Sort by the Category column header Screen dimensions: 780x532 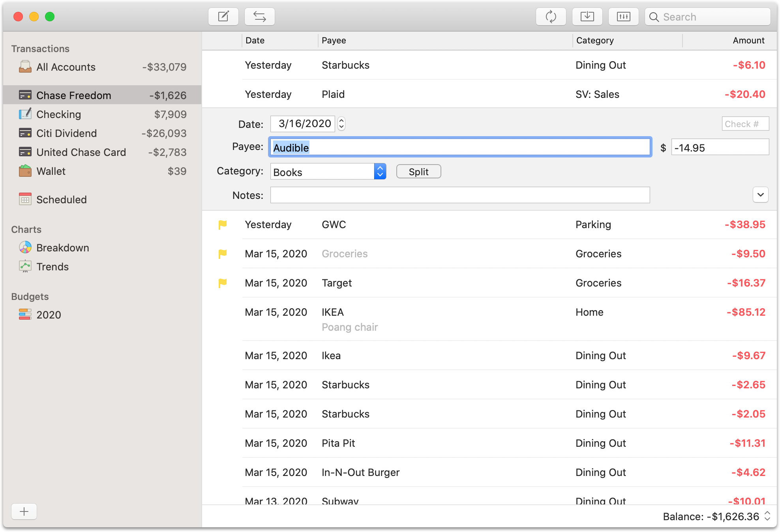click(628, 40)
